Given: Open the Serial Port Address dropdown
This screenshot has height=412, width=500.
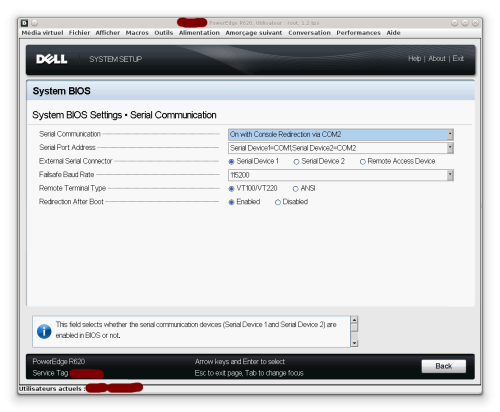Looking at the screenshot, I should 341,148.
